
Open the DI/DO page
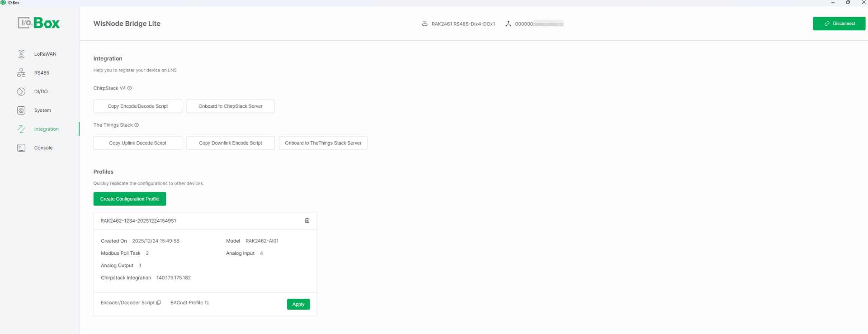(x=41, y=91)
